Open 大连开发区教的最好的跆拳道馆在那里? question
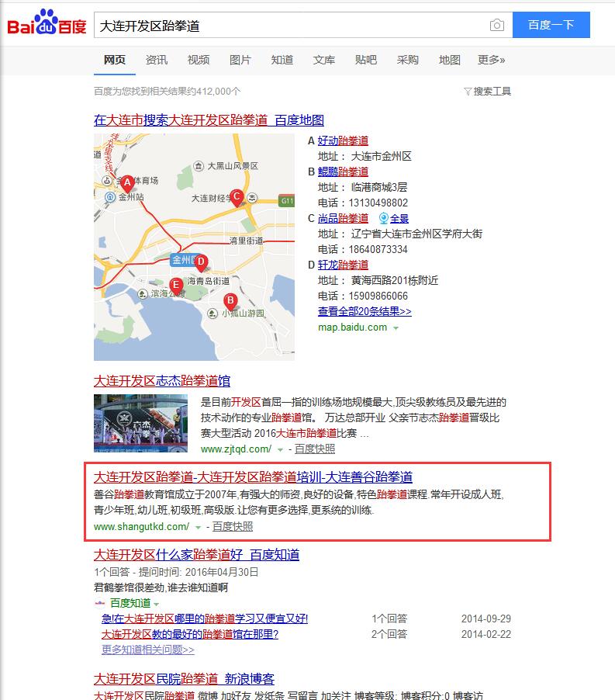This screenshot has width=615, height=700. 190,634
